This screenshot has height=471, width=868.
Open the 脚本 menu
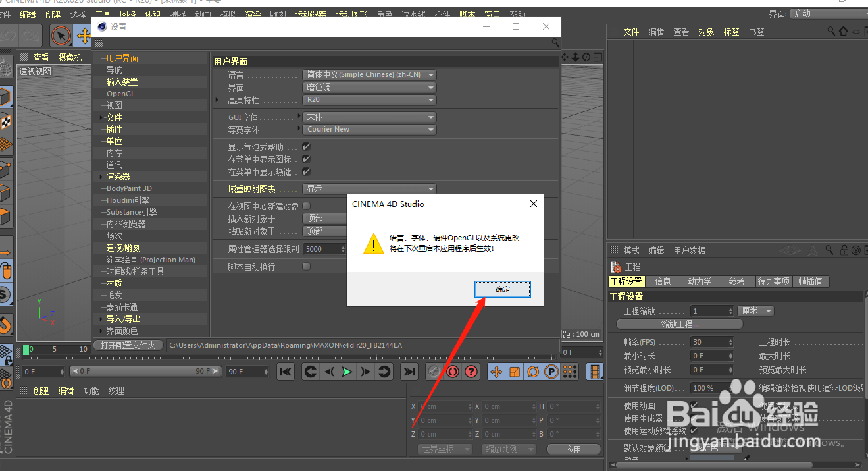click(467, 14)
